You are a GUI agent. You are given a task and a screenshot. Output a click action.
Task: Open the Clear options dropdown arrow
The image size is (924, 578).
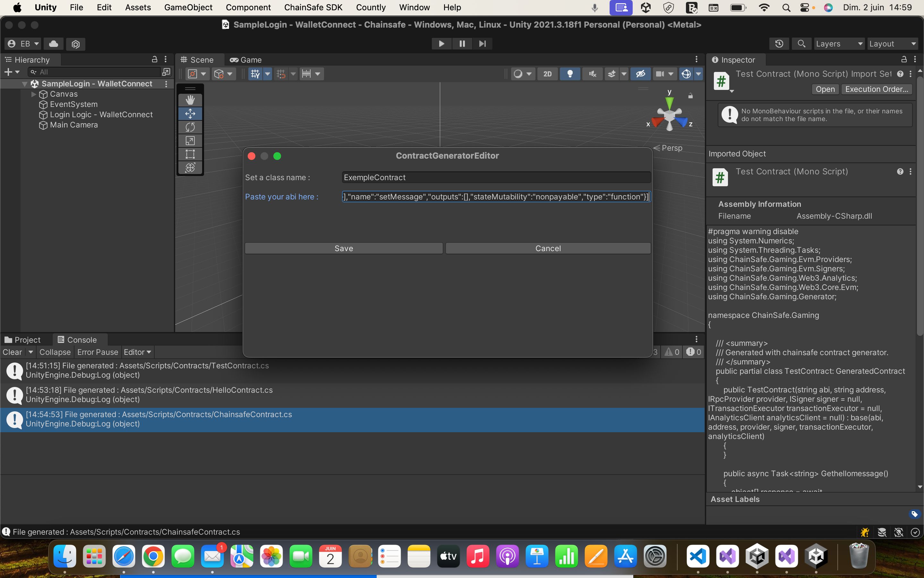click(x=30, y=352)
